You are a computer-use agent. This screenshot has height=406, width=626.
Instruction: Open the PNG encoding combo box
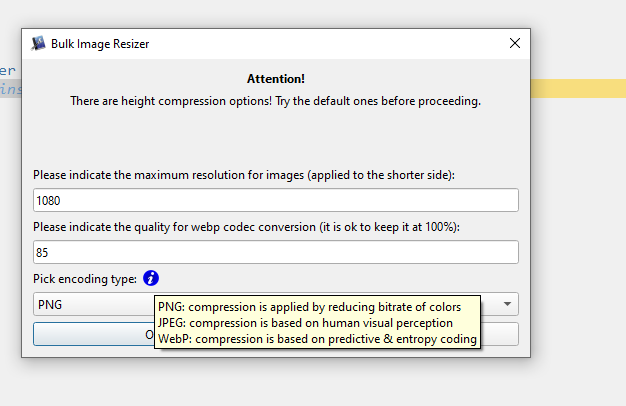click(90, 304)
